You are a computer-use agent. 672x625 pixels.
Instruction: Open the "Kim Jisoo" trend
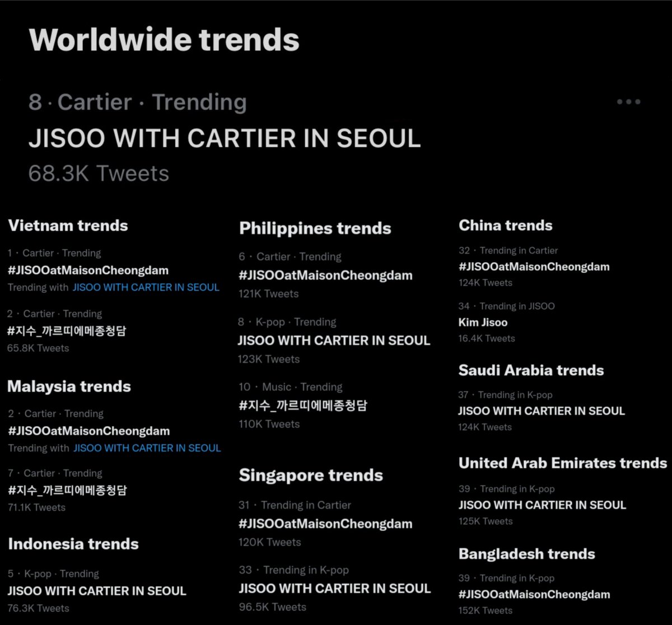point(483,322)
